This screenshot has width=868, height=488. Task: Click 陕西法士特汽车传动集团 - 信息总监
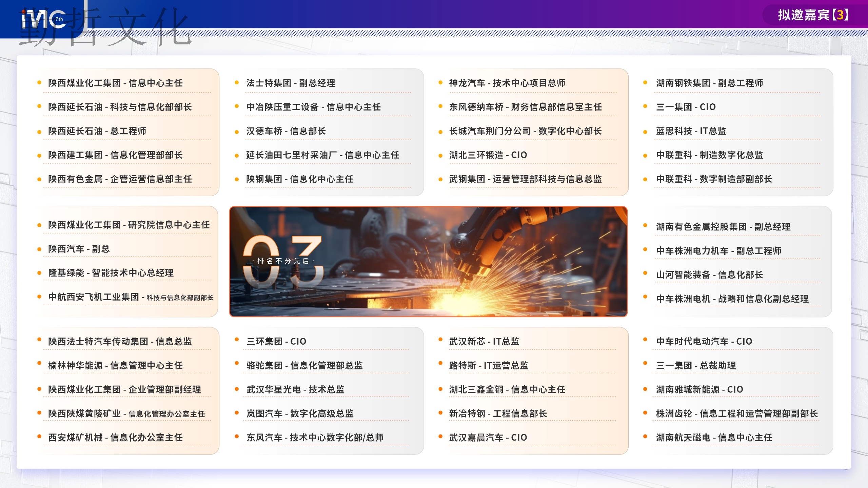(x=120, y=342)
